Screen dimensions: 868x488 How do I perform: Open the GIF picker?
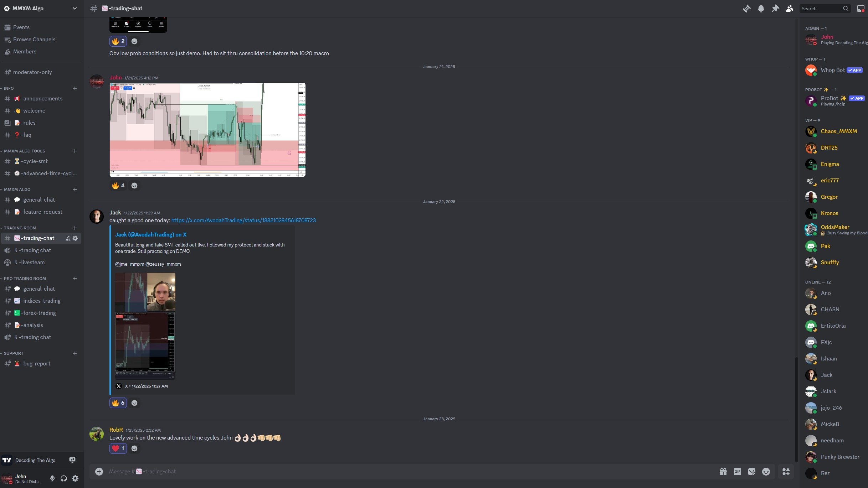[737, 472]
